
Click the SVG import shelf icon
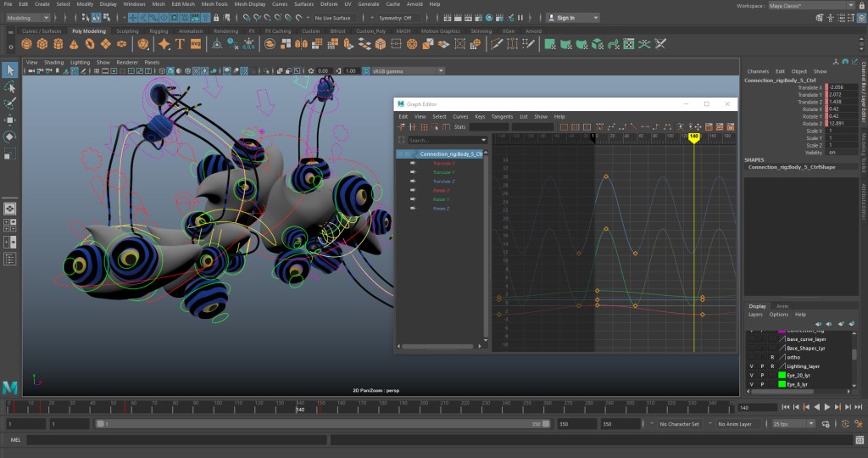[x=196, y=44]
